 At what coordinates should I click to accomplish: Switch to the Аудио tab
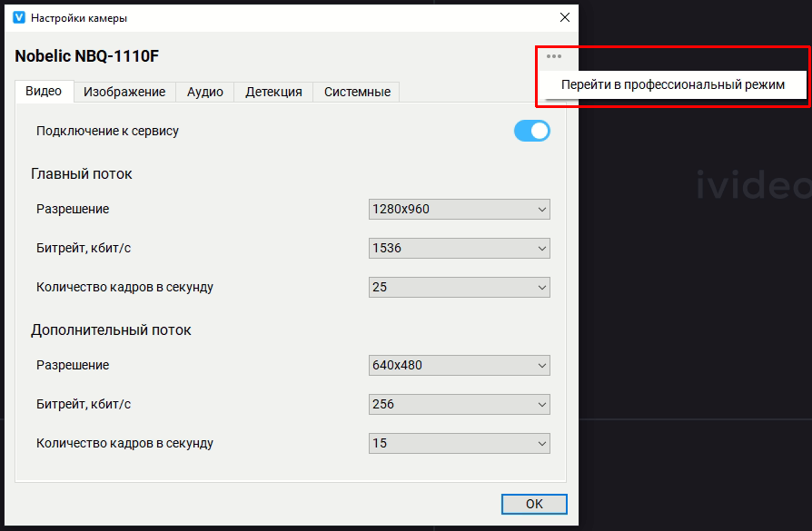pos(205,92)
